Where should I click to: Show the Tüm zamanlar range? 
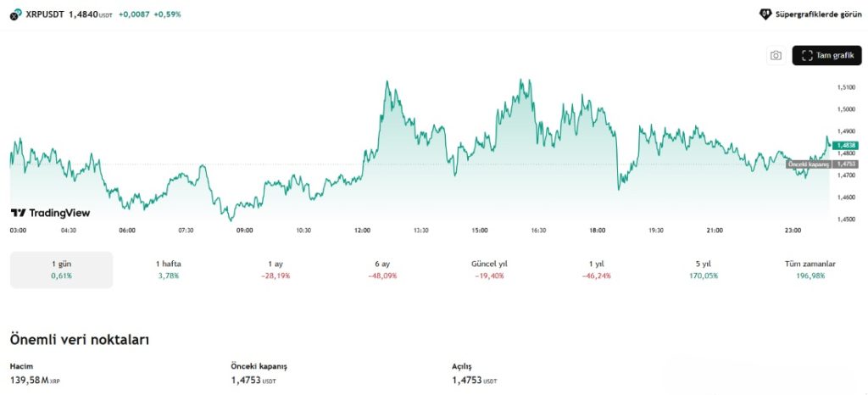click(x=810, y=270)
